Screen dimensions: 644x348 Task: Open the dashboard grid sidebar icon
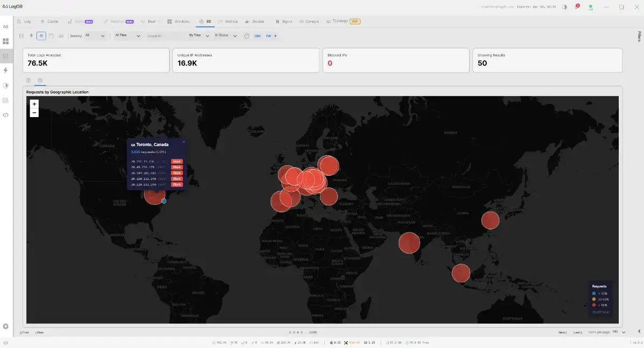(x=6, y=41)
